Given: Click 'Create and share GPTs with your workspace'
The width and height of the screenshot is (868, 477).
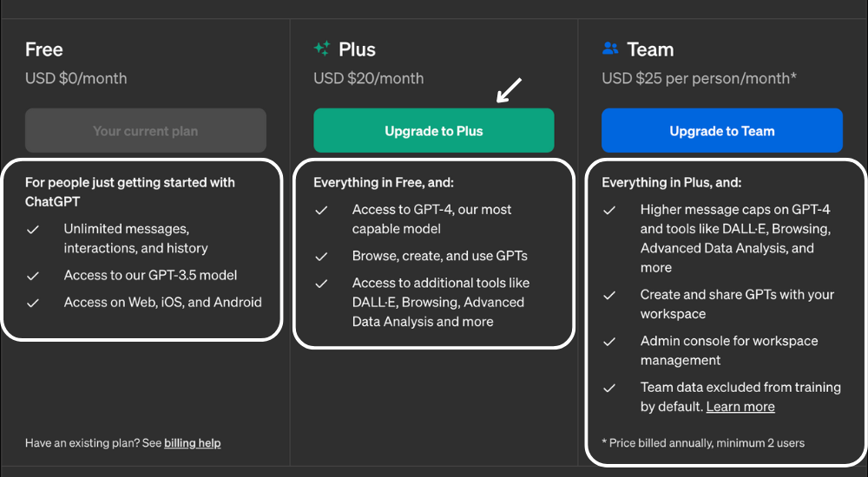Looking at the screenshot, I should pyautogui.click(x=737, y=304).
